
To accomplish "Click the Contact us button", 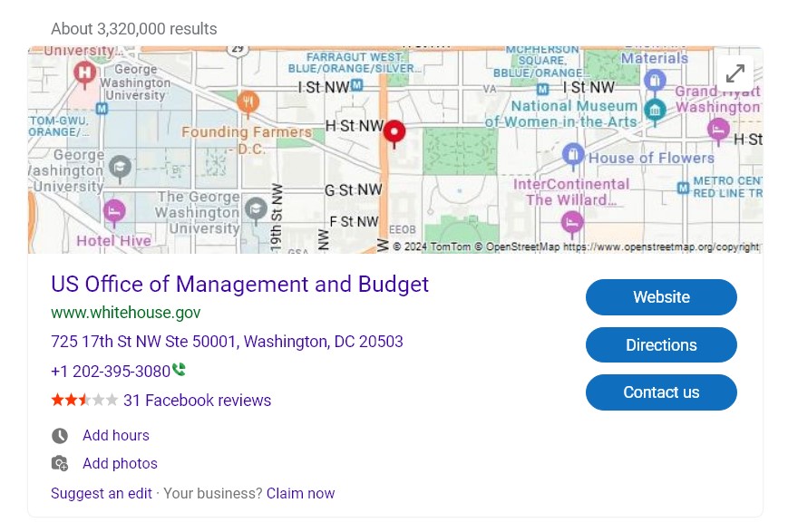I will (x=661, y=392).
